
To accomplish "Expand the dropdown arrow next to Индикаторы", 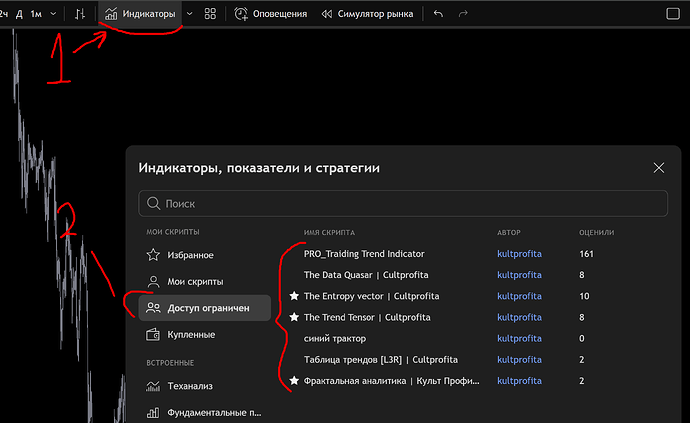I will 189,14.
